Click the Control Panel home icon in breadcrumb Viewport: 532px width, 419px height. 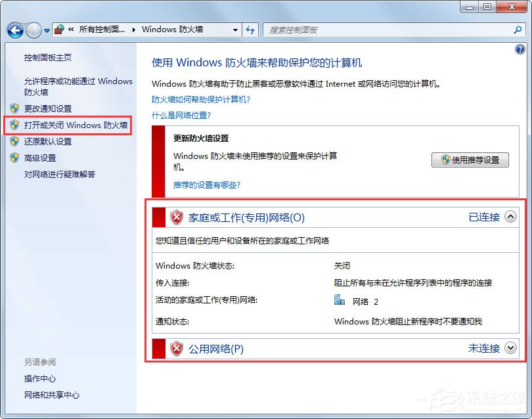[x=58, y=30]
